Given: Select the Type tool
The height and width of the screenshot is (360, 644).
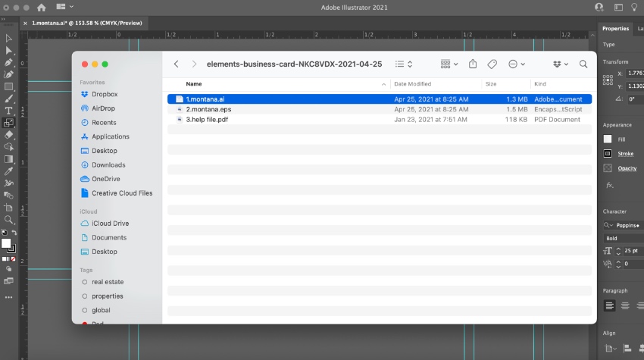Looking at the screenshot, I should click(x=8, y=111).
